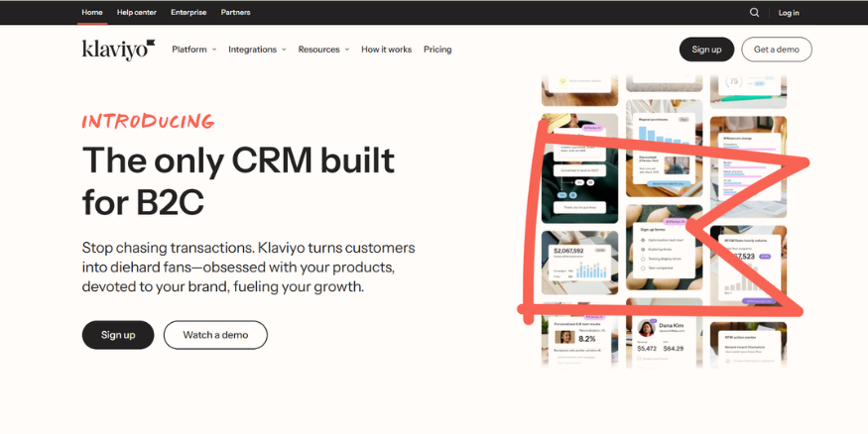
Task: Expand the Platform dropdown menu
Action: [x=193, y=50]
